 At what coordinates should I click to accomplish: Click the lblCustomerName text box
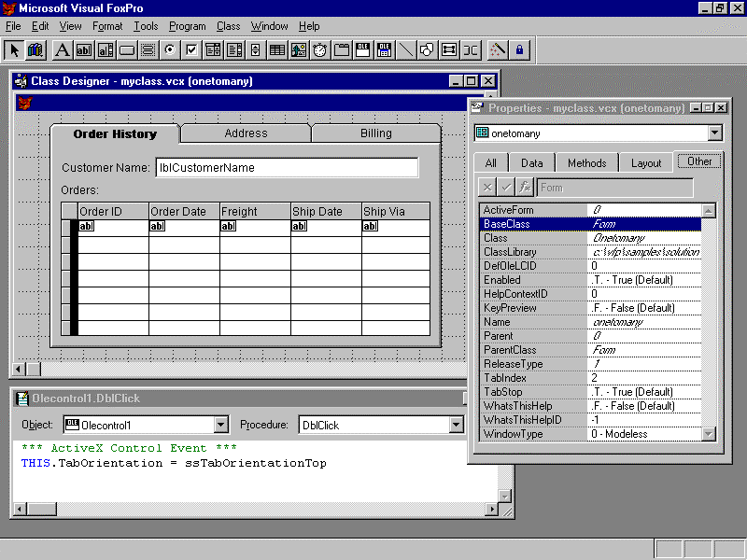point(288,168)
